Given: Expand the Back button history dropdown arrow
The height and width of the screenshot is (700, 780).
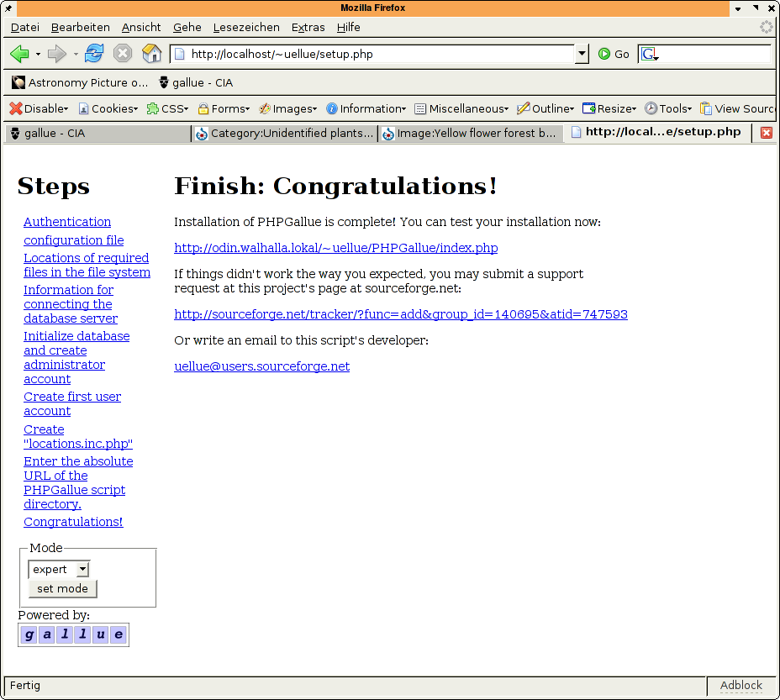Looking at the screenshot, I should (x=38, y=55).
